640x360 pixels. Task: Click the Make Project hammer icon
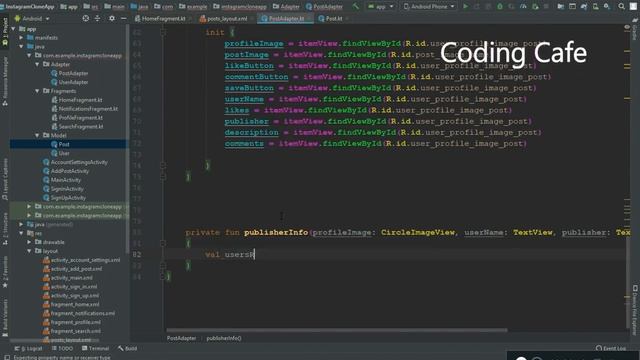pyautogui.click(x=356, y=6)
